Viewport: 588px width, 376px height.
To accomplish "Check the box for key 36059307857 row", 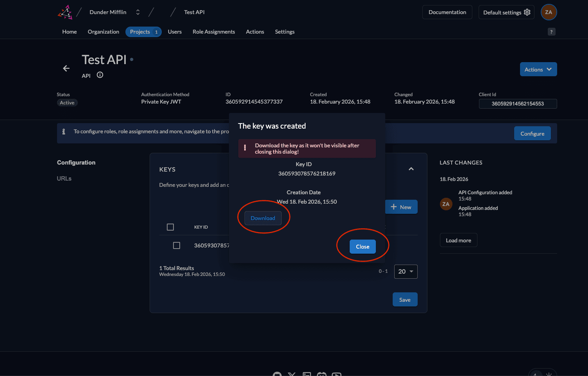I will [x=177, y=245].
